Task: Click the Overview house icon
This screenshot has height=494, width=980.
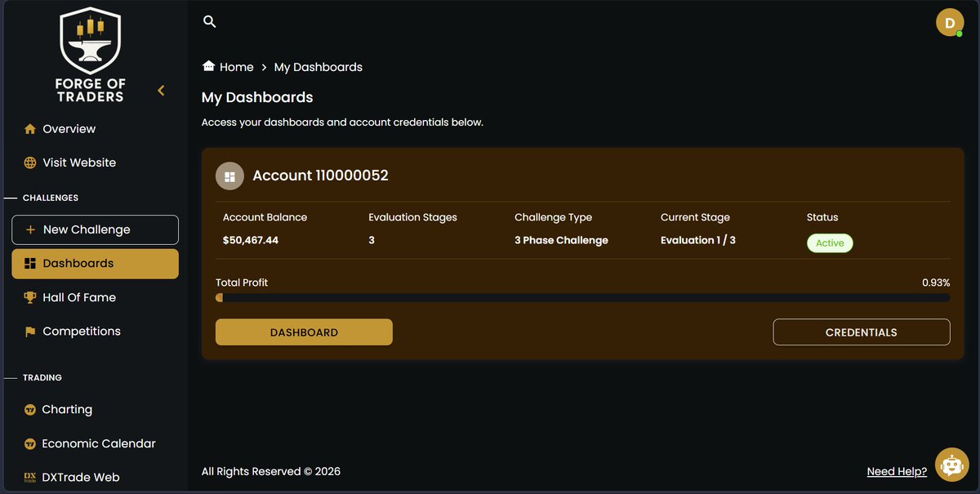Action: (x=30, y=129)
